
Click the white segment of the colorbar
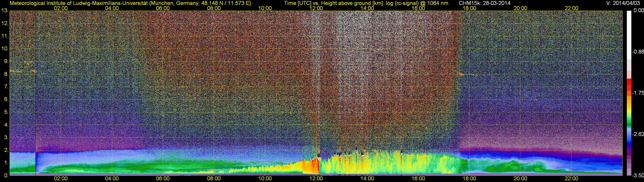(x=629, y=35)
